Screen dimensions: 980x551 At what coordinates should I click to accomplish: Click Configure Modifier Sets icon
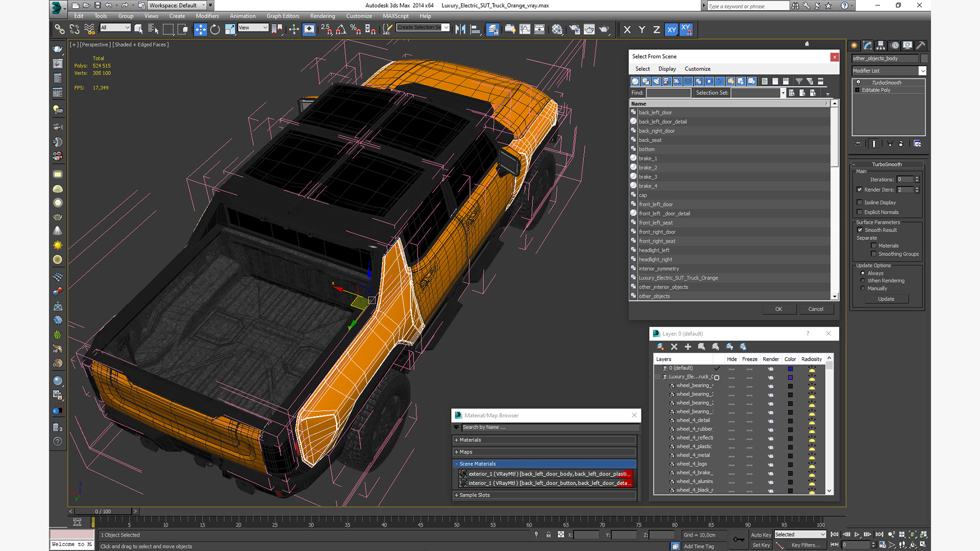tap(917, 144)
